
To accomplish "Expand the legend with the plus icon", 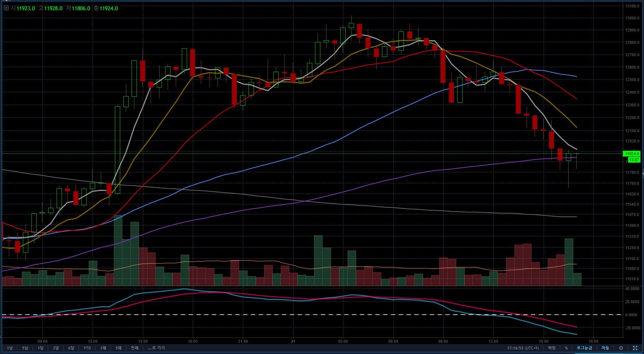I will 6,8.
